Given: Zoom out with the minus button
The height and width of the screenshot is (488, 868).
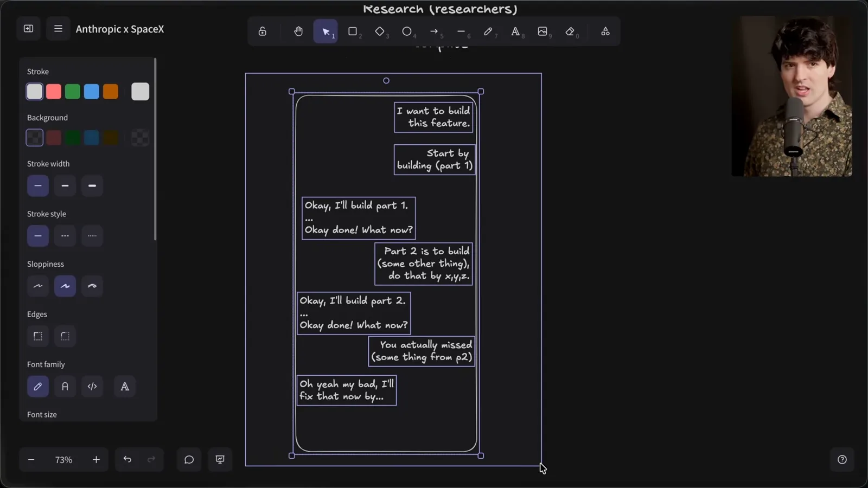Looking at the screenshot, I should (31, 460).
